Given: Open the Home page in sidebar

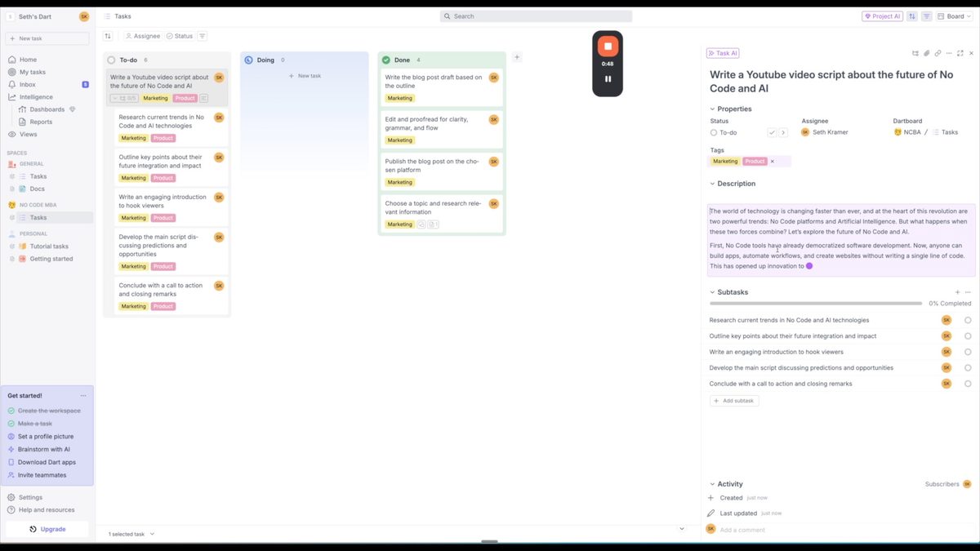Looking at the screenshot, I should point(28,60).
